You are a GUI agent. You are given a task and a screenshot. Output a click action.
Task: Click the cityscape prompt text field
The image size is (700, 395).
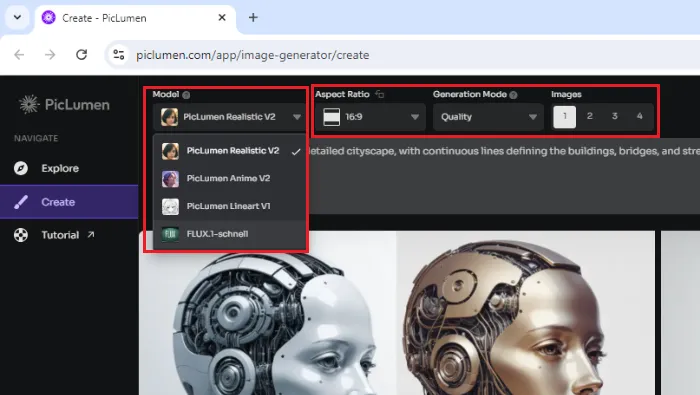(504, 175)
